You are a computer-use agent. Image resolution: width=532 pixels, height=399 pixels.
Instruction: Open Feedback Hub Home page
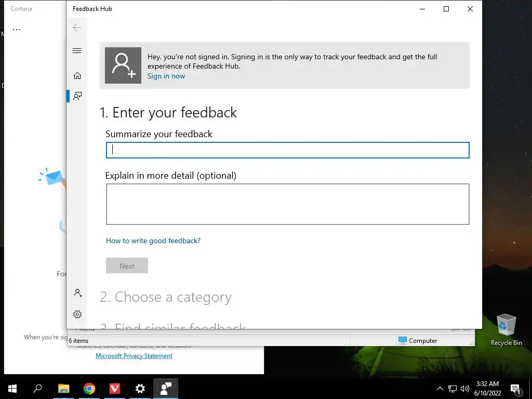coord(77,75)
